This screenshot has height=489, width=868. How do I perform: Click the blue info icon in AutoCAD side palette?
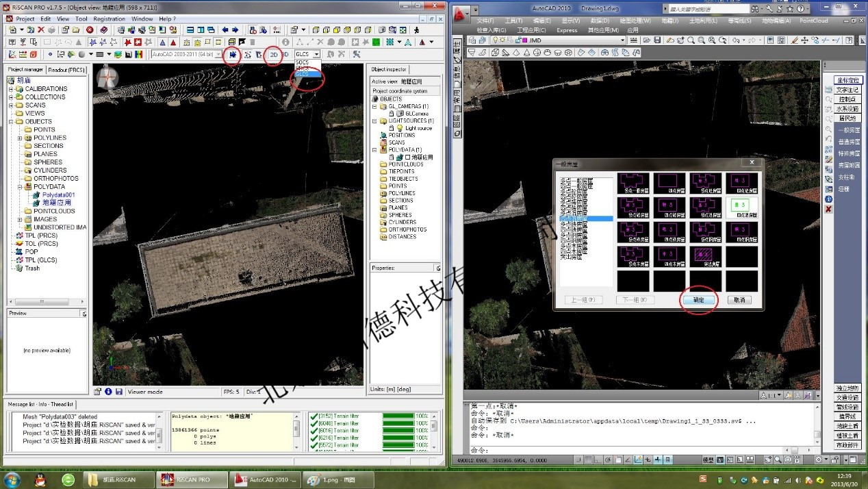coord(828,199)
